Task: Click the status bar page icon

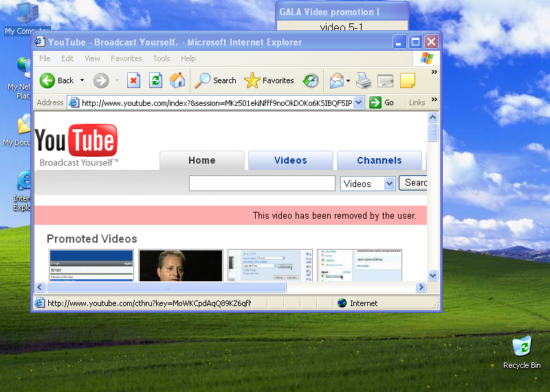Action: coord(40,303)
